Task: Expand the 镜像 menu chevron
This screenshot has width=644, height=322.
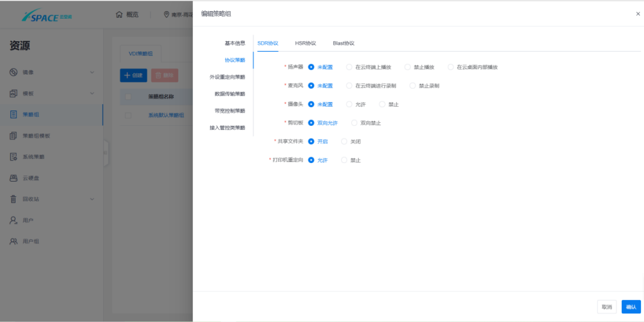Action: (x=91, y=72)
